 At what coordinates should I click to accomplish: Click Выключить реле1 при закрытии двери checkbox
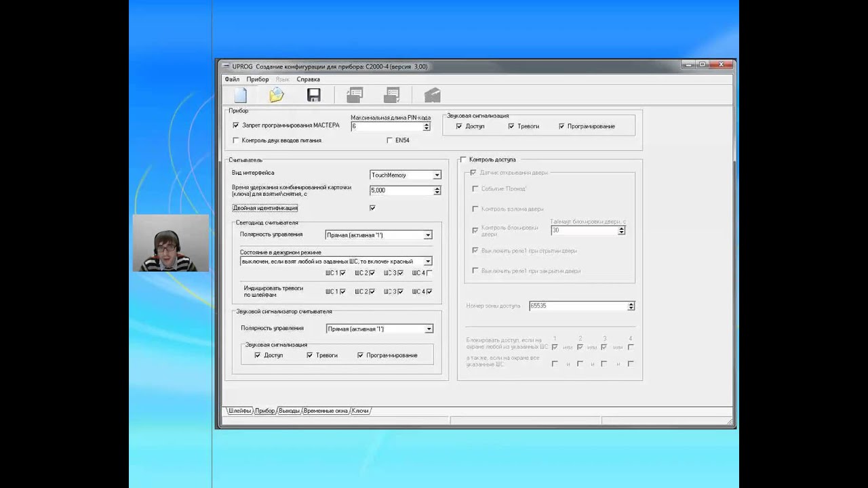pyautogui.click(x=475, y=270)
